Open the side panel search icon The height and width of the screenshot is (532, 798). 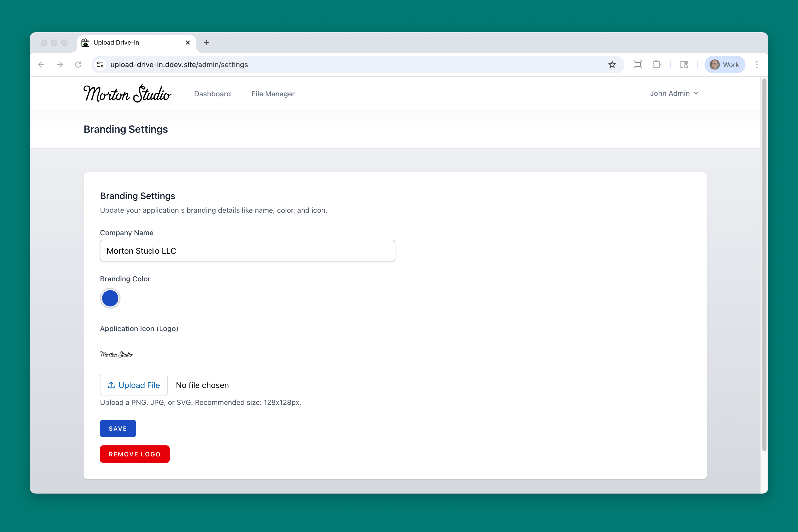pos(684,65)
